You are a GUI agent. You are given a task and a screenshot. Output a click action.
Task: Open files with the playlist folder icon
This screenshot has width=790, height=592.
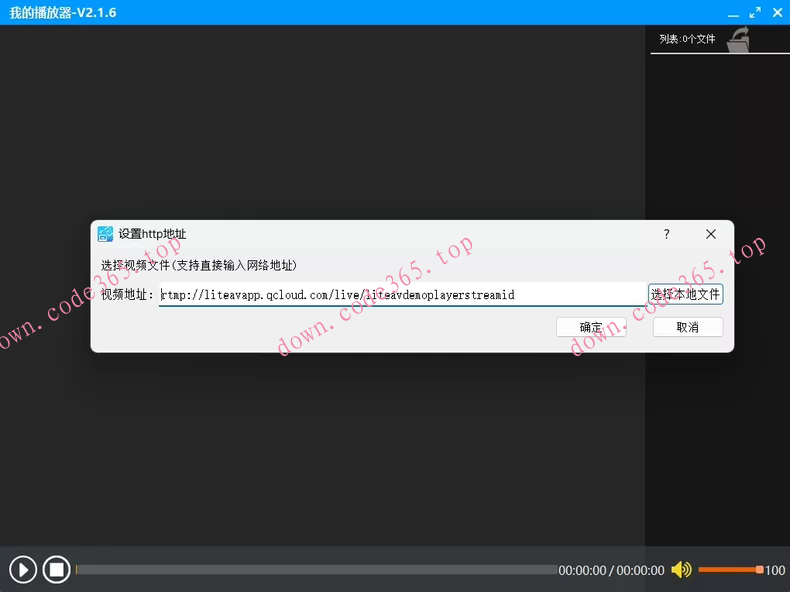(x=738, y=39)
